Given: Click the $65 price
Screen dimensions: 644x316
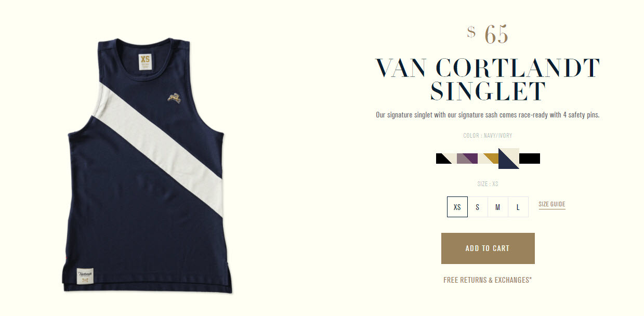Looking at the screenshot, I should pos(488,34).
